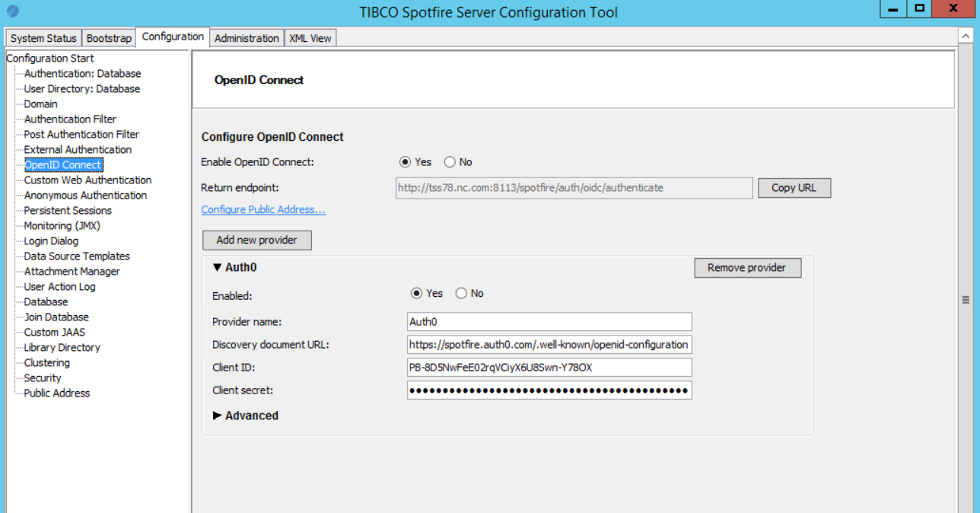
Task: Click the Provider name field
Action: click(x=549, y=322)
